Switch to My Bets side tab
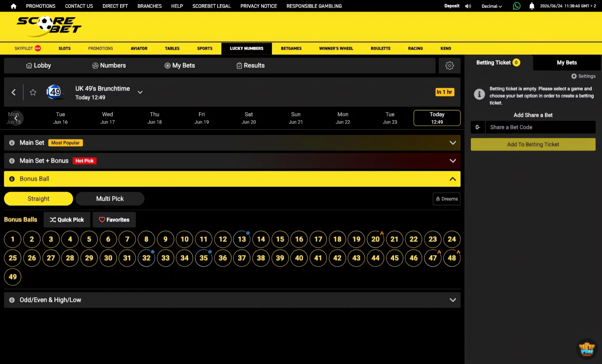The width and height of the screenshot is (602, 364). click(567, 63)
